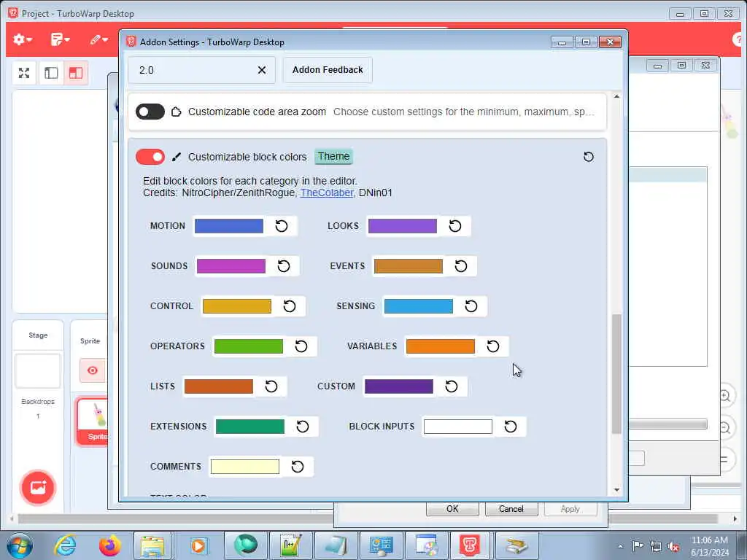Image resolution: width=747 pixels, height=560 pixels.
Task: Open the TurboWarp settings gear menu
Action: coord(22,39)
